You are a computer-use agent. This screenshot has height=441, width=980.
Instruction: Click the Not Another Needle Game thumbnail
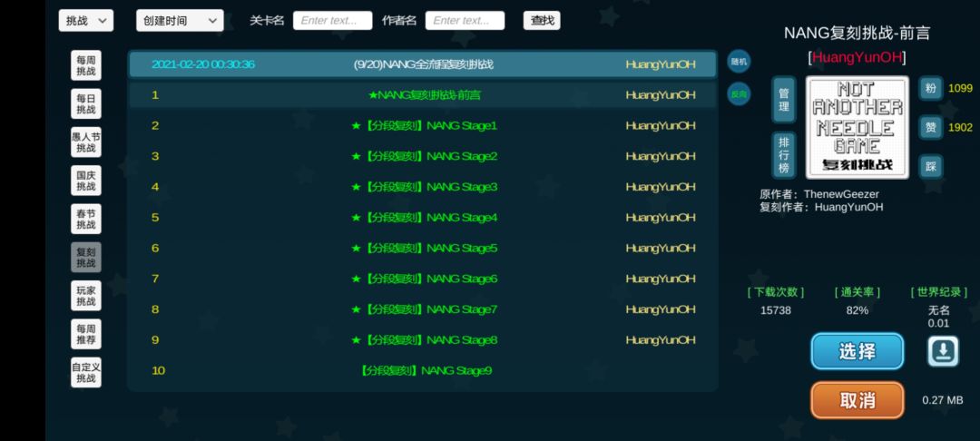coord(857,127)
